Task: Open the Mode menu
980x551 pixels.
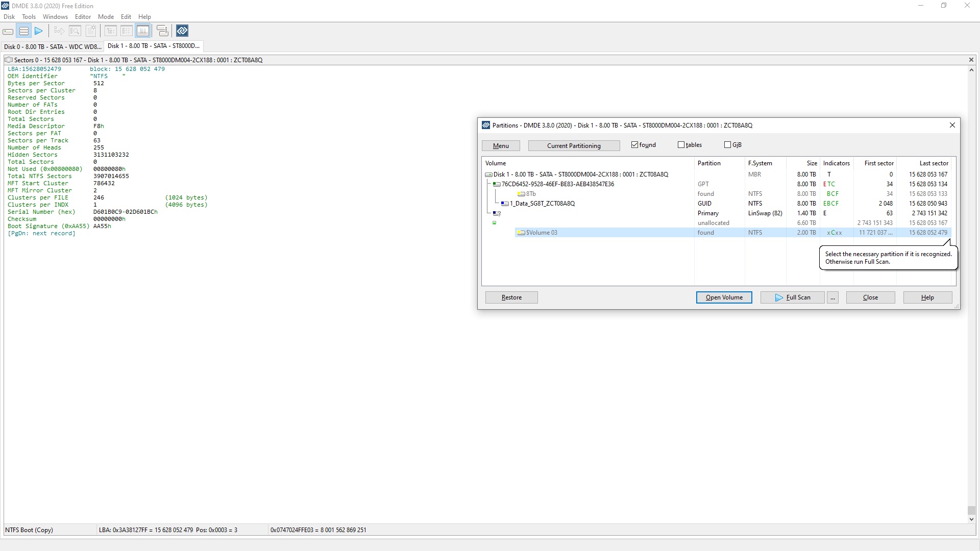Action: point(106,16)
